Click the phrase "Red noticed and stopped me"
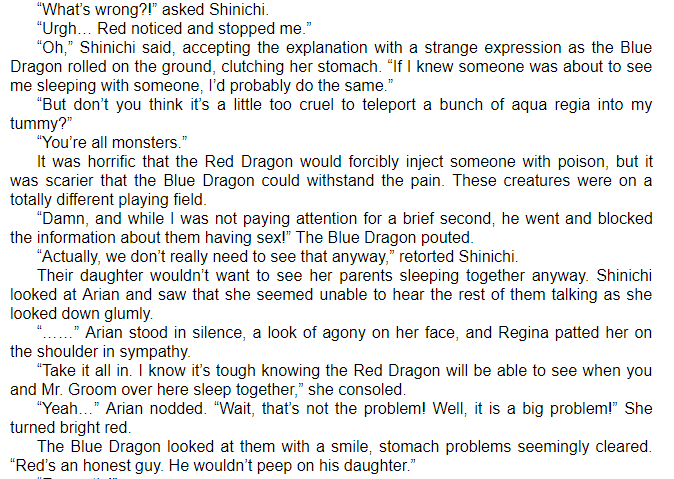 tap(200, 28)
